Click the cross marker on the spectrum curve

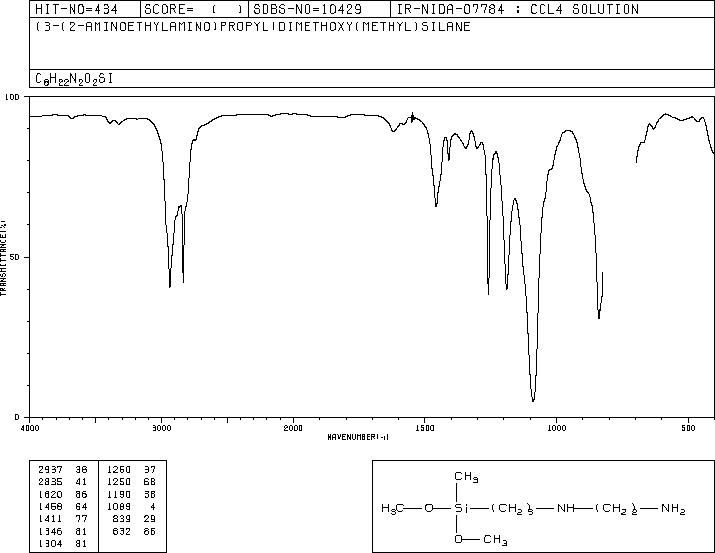413,118
